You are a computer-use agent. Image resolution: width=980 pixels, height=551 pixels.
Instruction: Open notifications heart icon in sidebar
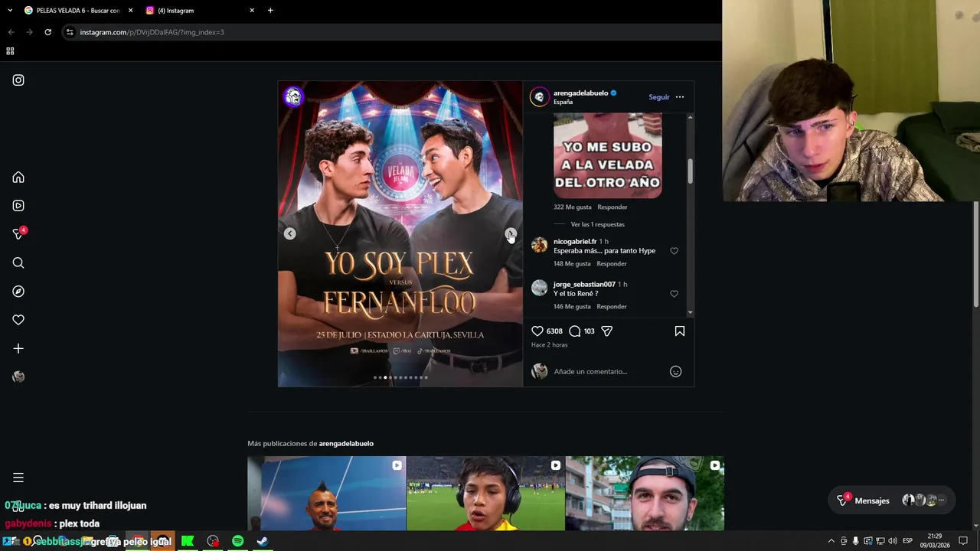[x=18, y=320]
